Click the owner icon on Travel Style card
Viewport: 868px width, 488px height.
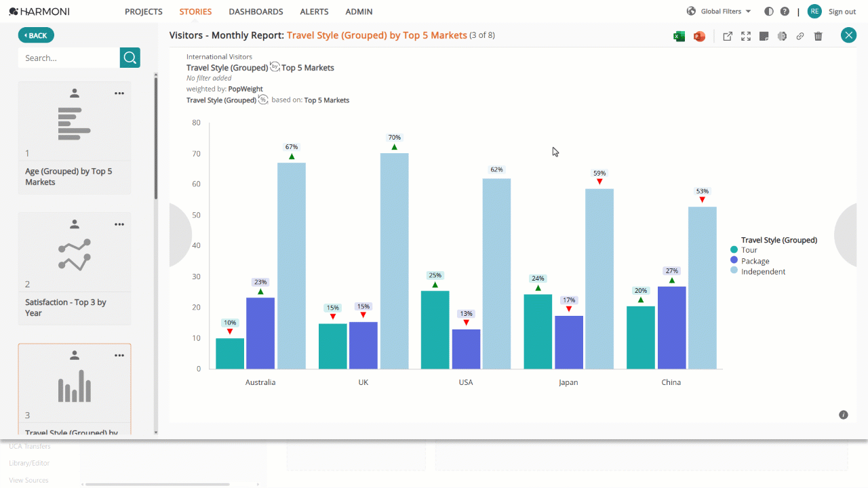(x=75, y=354)
